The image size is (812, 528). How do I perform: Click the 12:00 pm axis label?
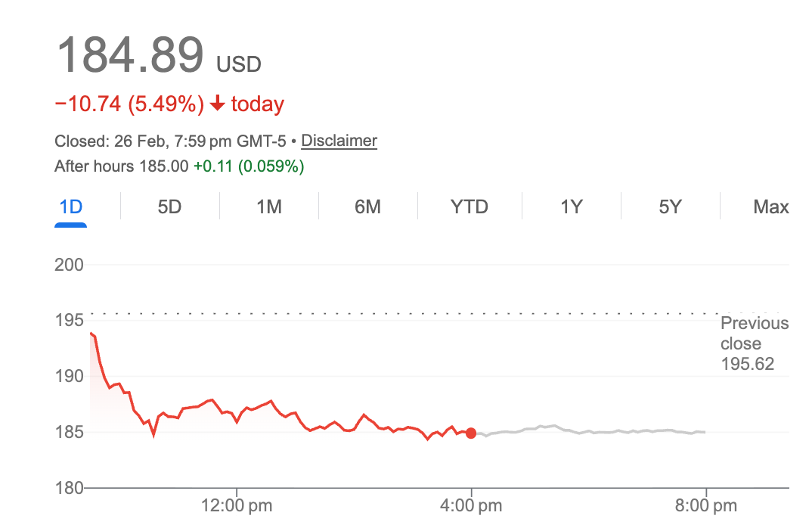pyautogui.click(x=237, y=505)
